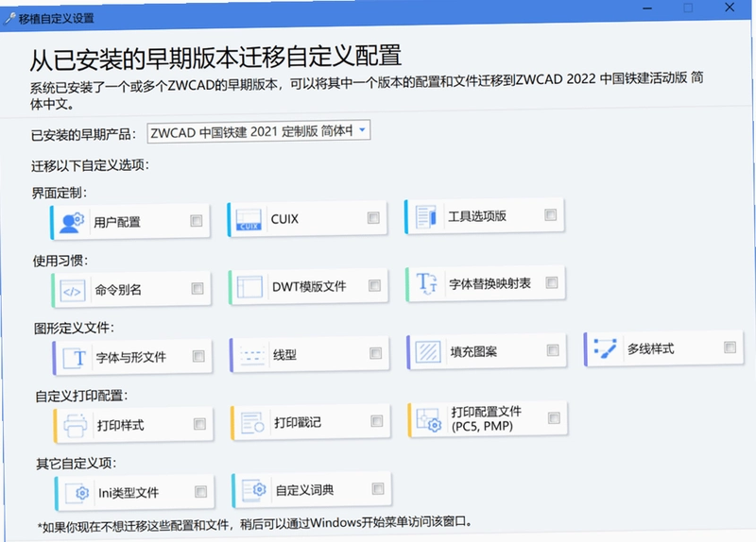Click the 多线样式 card label
This screenshot has width=756, height=542.
[x=650, y=348]
